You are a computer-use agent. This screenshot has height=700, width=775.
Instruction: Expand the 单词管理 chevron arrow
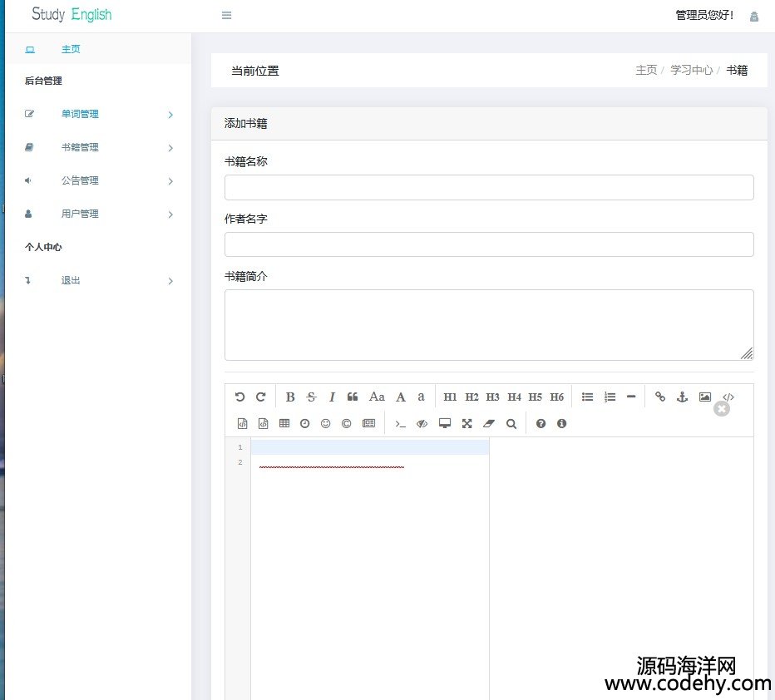coord(170,115)
